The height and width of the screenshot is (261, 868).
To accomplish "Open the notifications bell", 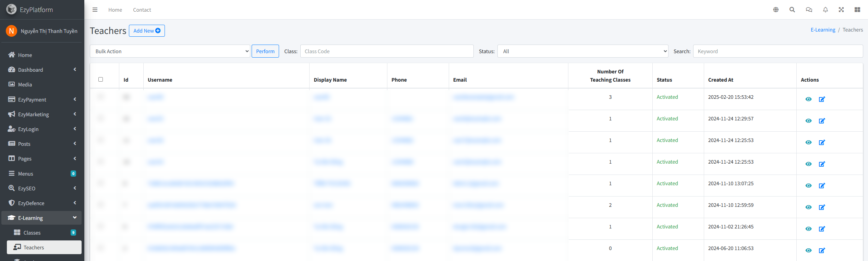I will 825,10.
